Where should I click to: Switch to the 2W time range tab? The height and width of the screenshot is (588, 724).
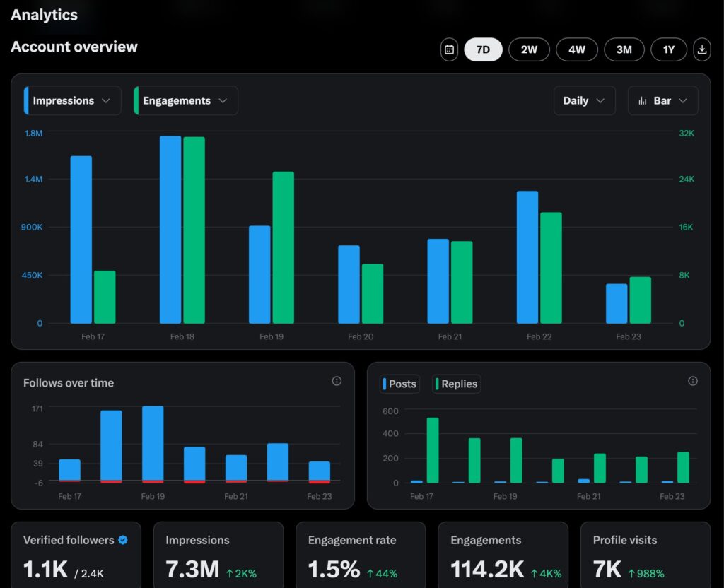pos(529,49)
